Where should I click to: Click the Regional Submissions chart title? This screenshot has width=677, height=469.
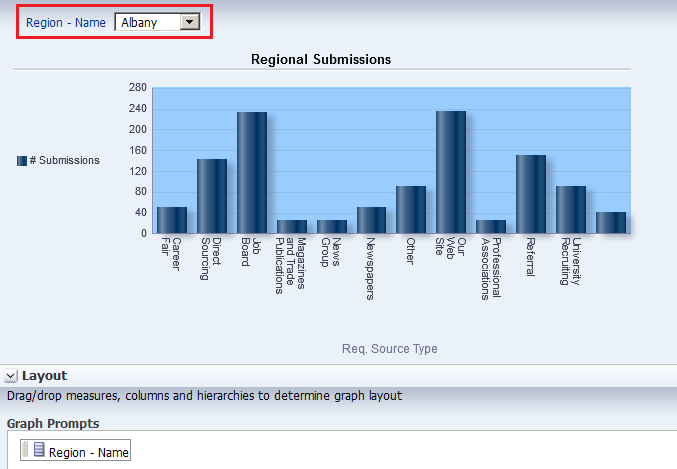click(x=321, y=59)
